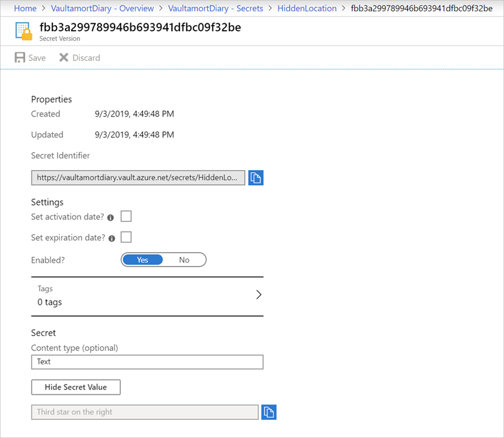
Task: Click the secret value field 'Third star on the right'
Action: click(x=145, y=412)
